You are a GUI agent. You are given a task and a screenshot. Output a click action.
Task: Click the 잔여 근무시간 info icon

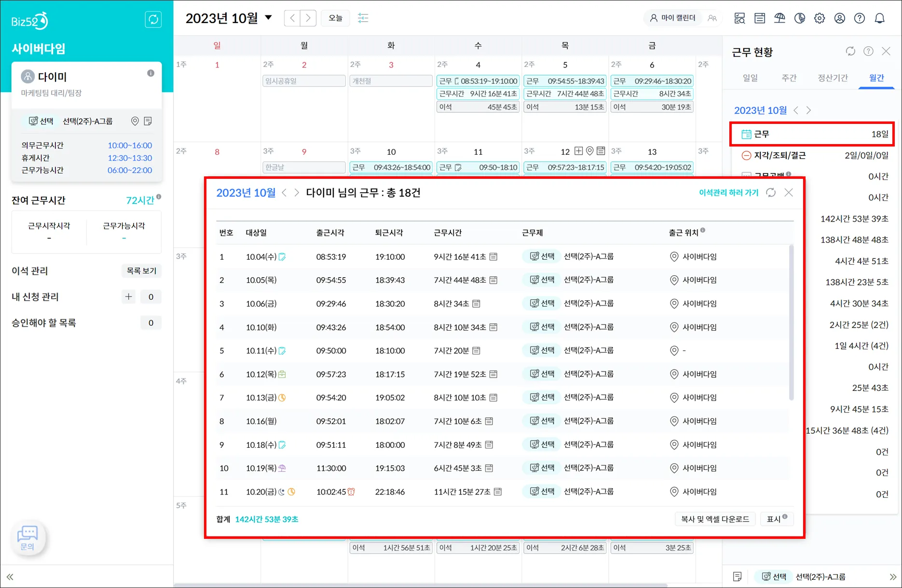click(159, 197)
